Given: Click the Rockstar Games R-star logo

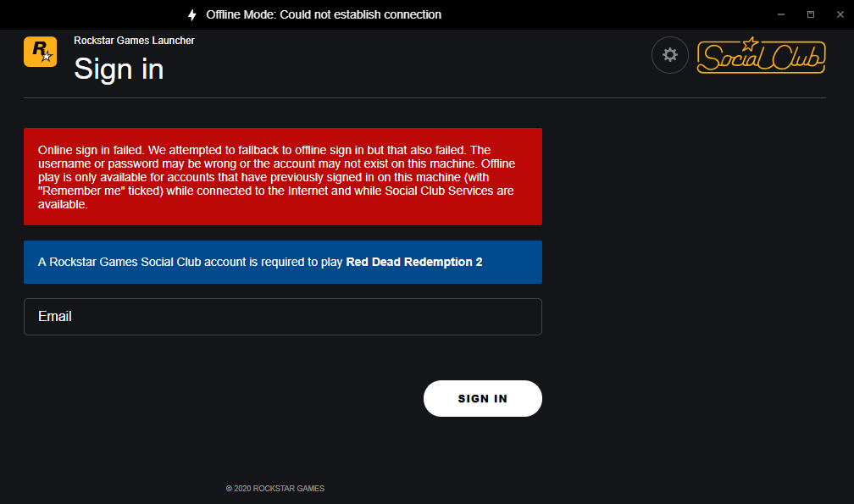Looking at the screenshot, I should (41, 52).
